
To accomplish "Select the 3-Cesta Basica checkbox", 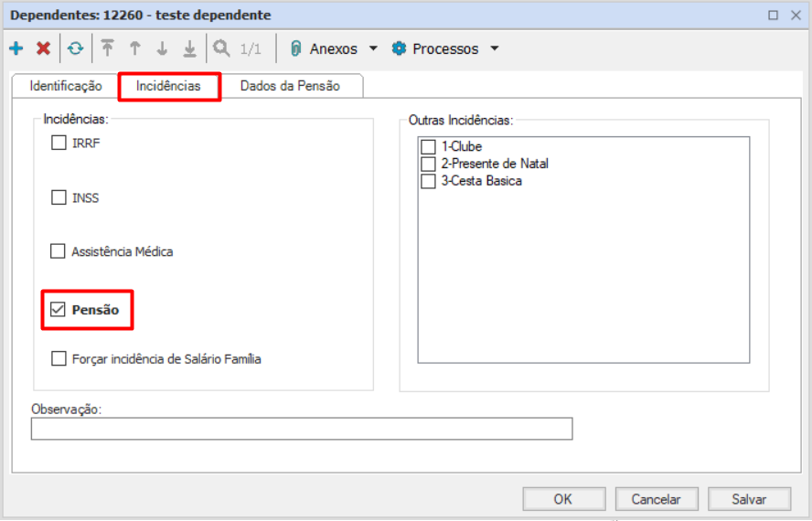I will click(x=428, y=181).
